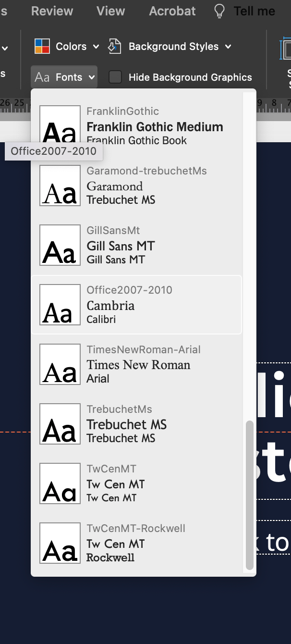291x644 pixels.
Task: Open the Background Styles dropdown arrow
Action: [228, 47]
